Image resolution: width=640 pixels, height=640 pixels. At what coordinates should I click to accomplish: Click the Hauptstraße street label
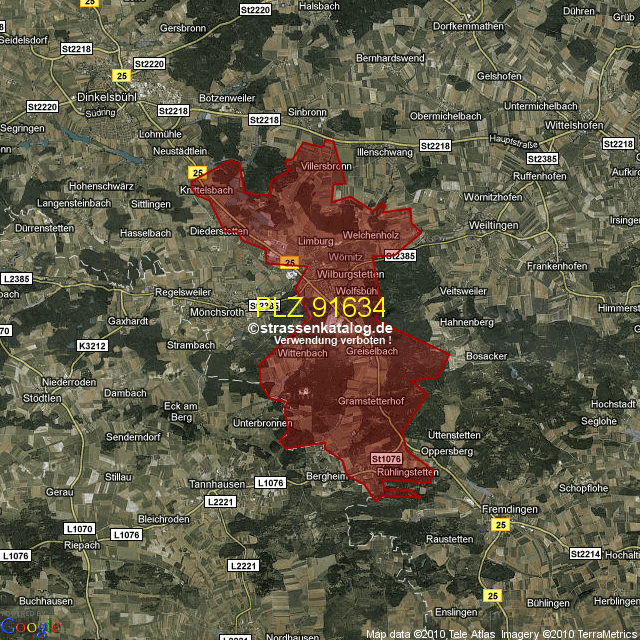pos(509,142)
